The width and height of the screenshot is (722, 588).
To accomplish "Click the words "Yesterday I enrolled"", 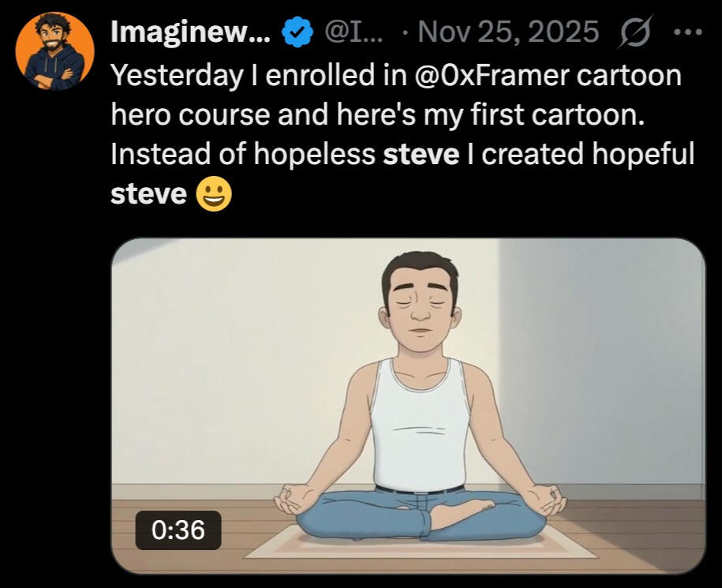I will tap(211, 76).
